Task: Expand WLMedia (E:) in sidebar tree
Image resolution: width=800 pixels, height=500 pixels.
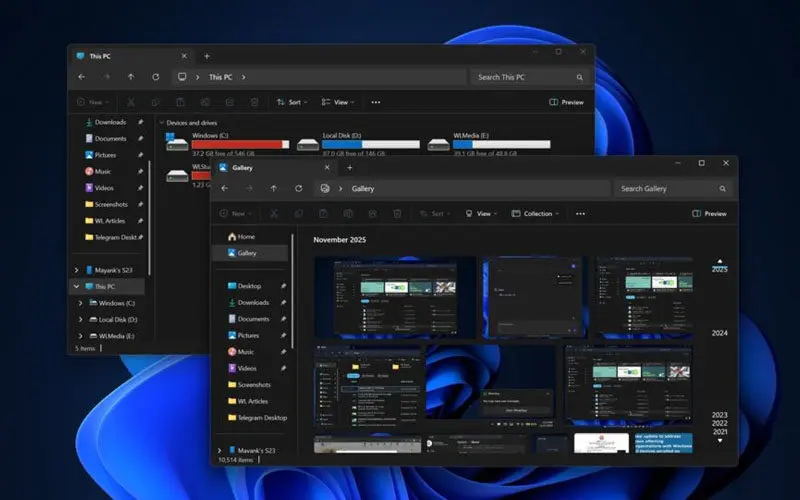Action: pos(80,336)
